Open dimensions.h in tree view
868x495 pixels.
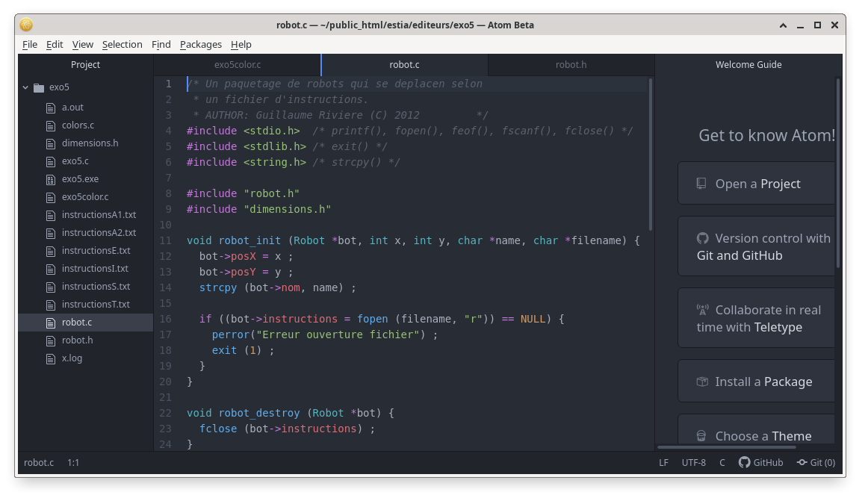click(90, 143)
